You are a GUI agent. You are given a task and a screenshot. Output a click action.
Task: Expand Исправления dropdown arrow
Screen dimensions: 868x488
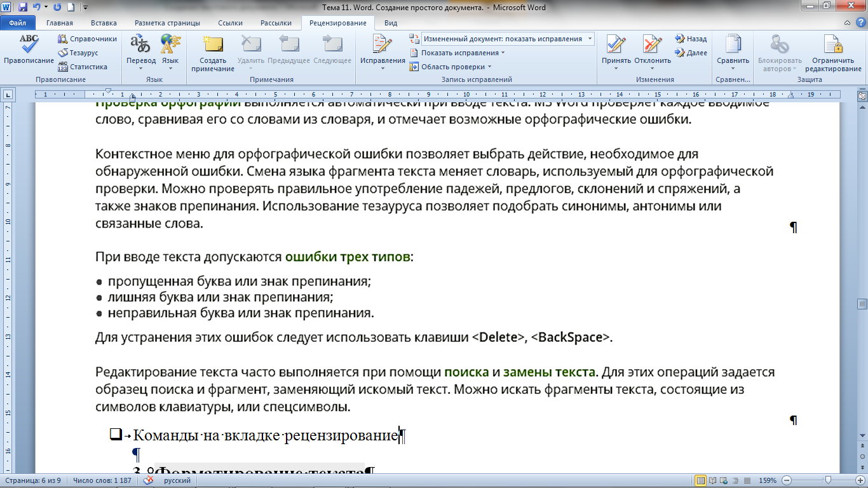click(383, 68)
